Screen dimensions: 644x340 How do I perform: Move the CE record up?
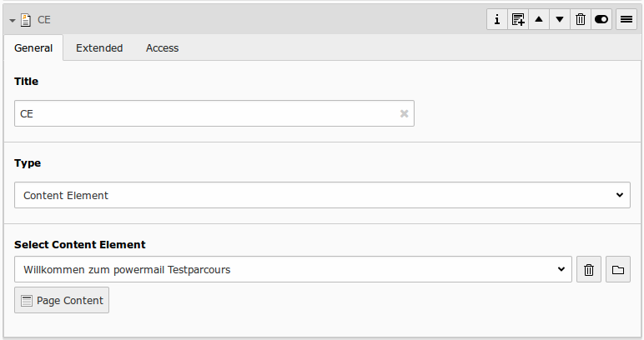pyautogui.click(x=539, y=19)
